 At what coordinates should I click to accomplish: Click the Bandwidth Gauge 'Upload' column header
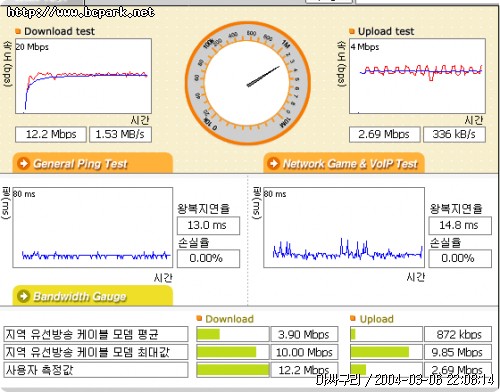coord(377,319)
